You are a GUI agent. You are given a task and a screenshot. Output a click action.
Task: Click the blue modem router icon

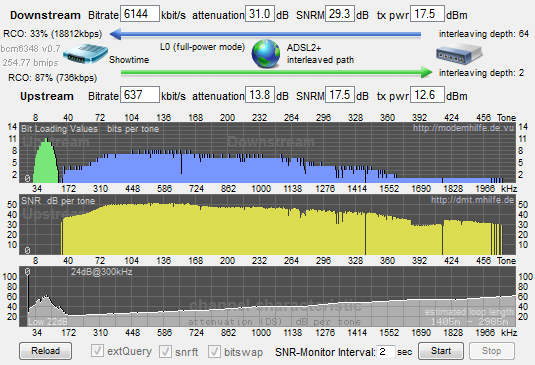coord(85,54)
